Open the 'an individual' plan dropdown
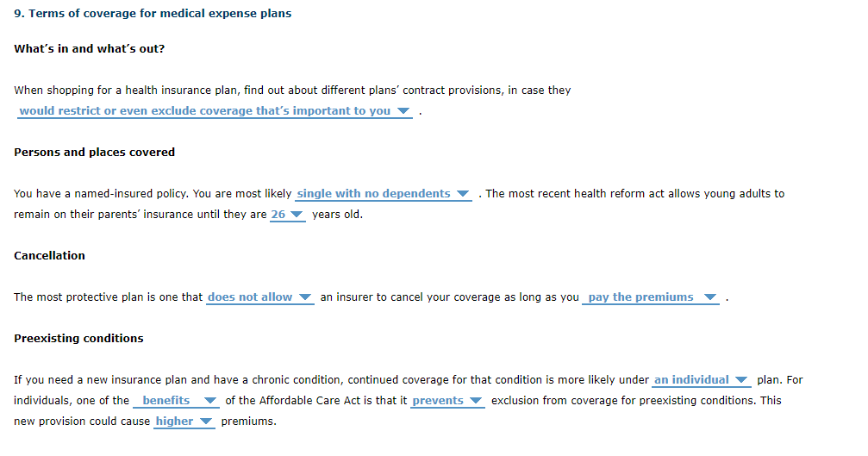Viewport: 868px width, 456px height. click(x=702, y=380)
